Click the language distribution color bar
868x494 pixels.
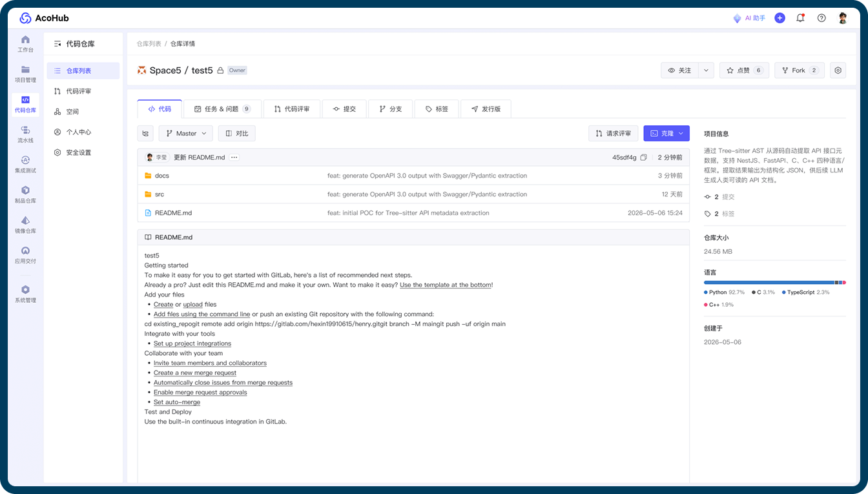click(774, 282)
